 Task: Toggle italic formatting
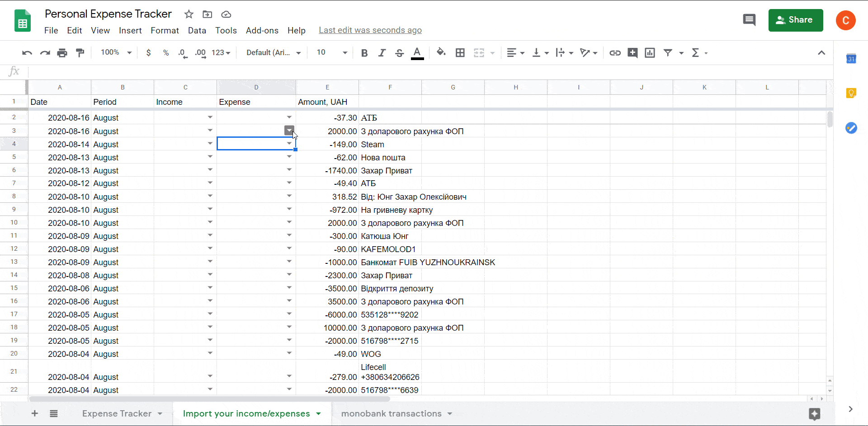[382, 52]
